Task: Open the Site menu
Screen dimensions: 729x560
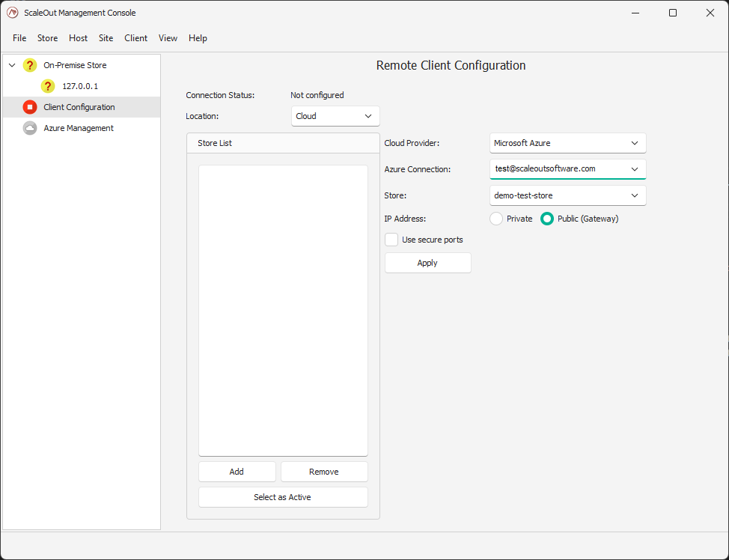Action: (106, 38)
